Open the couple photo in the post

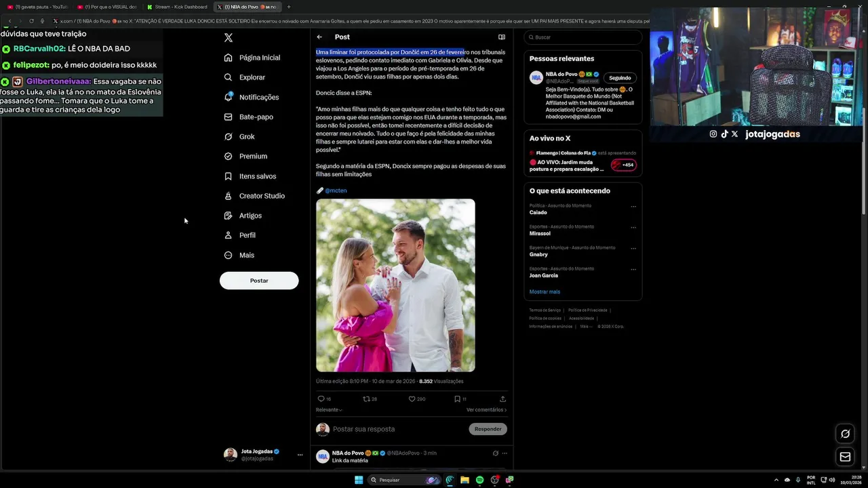395,285
